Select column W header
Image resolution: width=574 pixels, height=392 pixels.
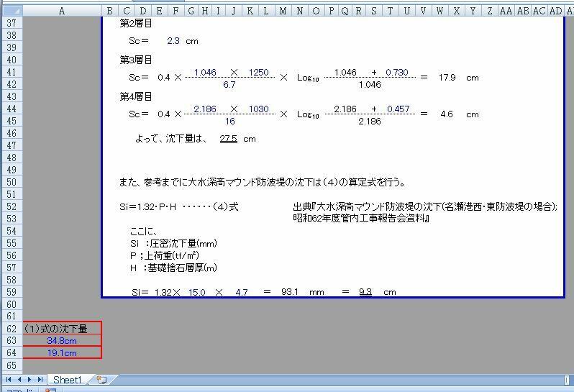tap(439, 11)
